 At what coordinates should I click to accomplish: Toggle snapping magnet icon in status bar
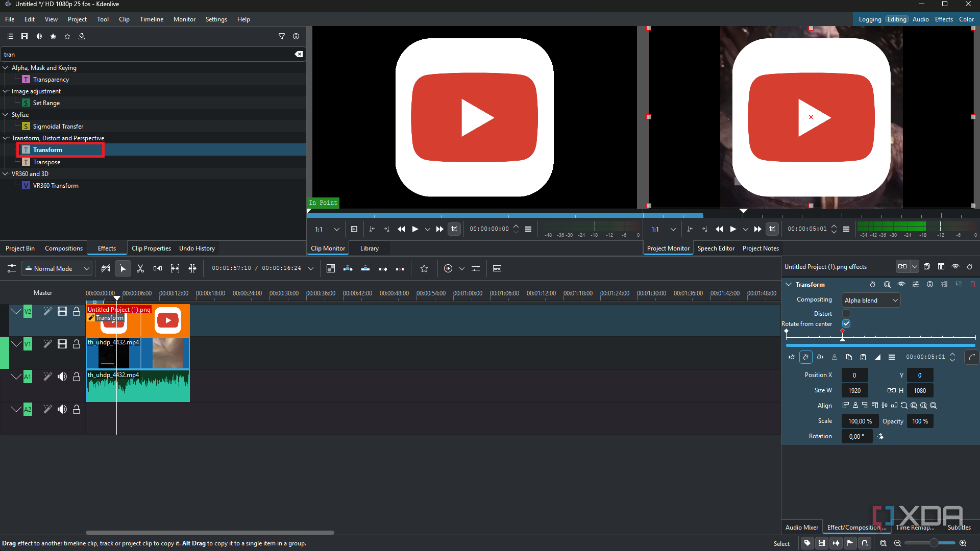pos(865,543)
